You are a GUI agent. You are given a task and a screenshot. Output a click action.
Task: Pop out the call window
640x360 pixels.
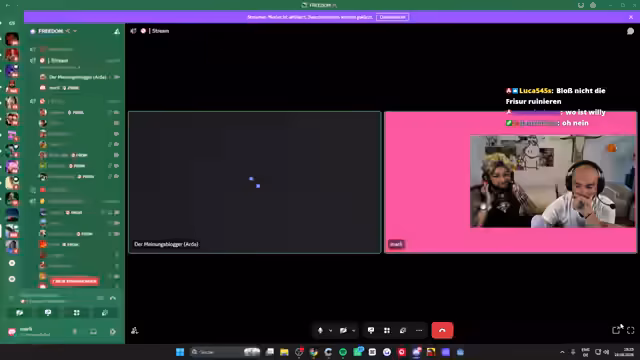tap(616, 330)
